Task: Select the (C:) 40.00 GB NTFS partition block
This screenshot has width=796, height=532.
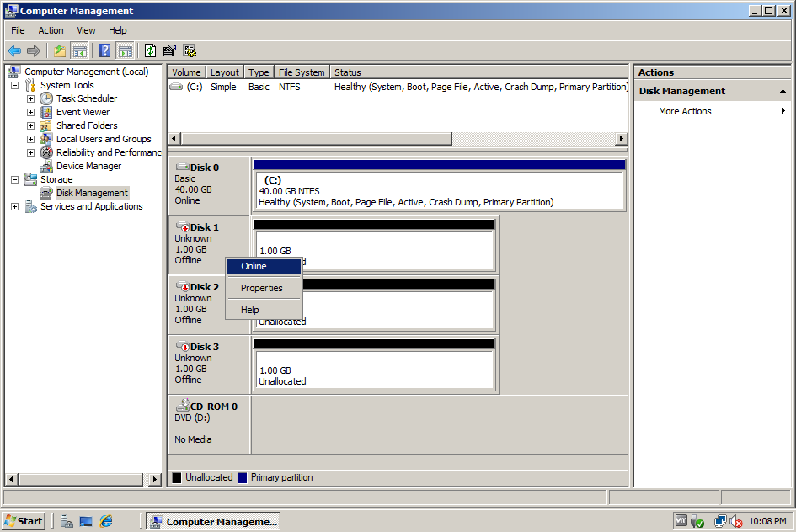Action: (439, 186)
